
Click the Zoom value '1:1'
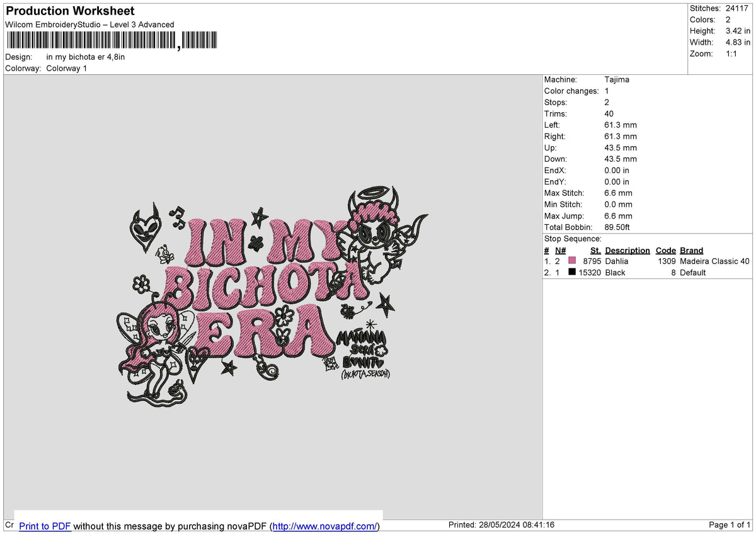click(732, 54)
